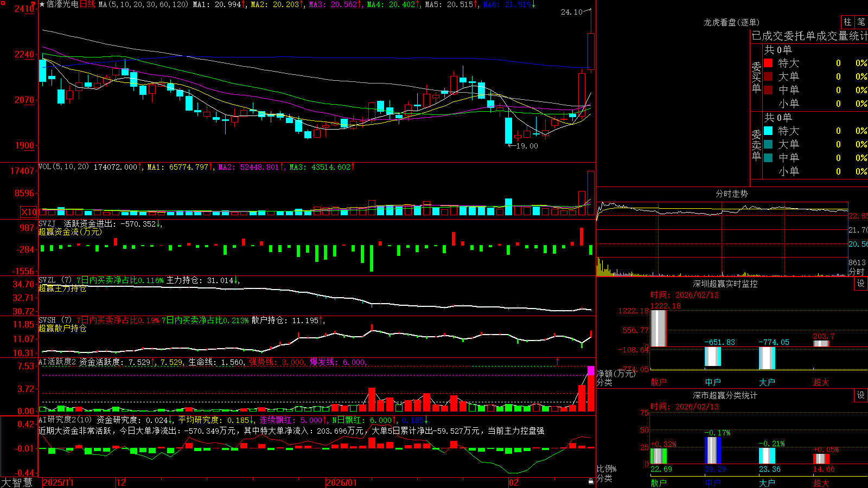Switch 龙虎看盘 to 笔 mode
This screenshot has height=488, width=868.
click(861, 22)
